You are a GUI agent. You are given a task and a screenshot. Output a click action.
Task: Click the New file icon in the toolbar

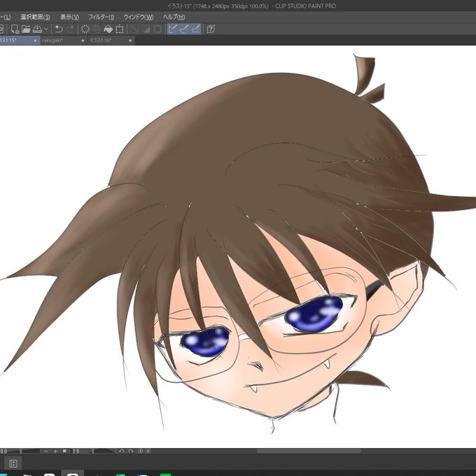[x=14, y=29]
